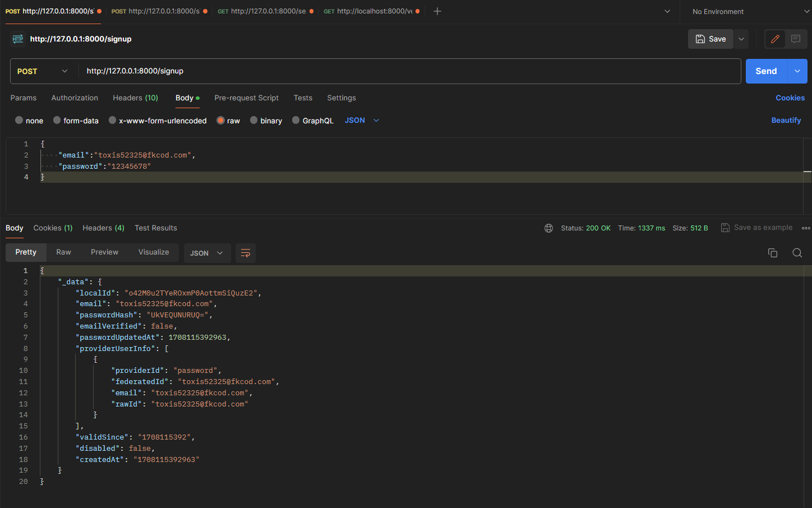Click the request title http://127.0.0.1:8000/signup
Image resolution: width=812 pixels, height=508 pixels.
(81, 39)
